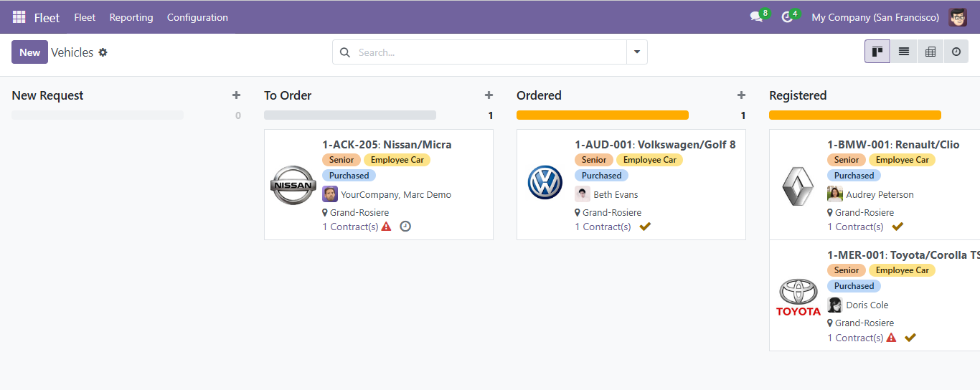
Task: Click into the Search field
Action: click(488, 52)
